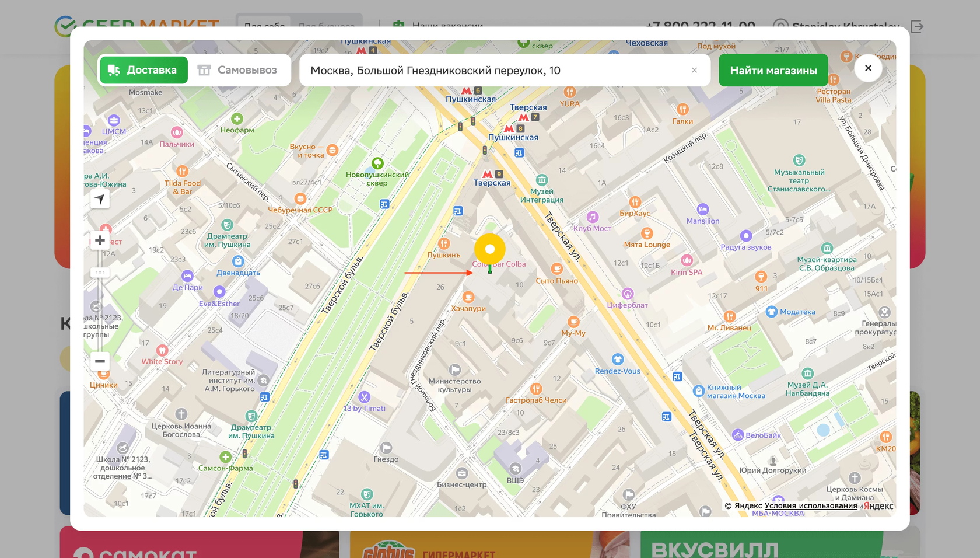
Task: Click the Хачапури restaurant icon
Action: (468, 297)
